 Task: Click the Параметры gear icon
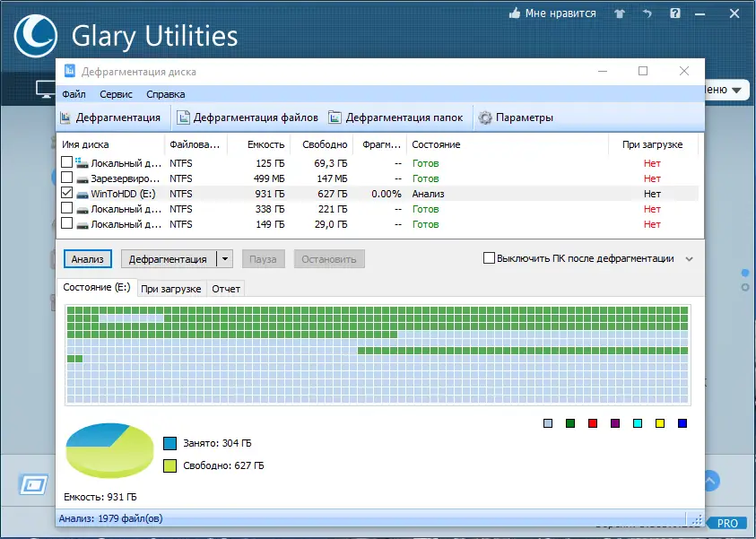click(485, 117)
